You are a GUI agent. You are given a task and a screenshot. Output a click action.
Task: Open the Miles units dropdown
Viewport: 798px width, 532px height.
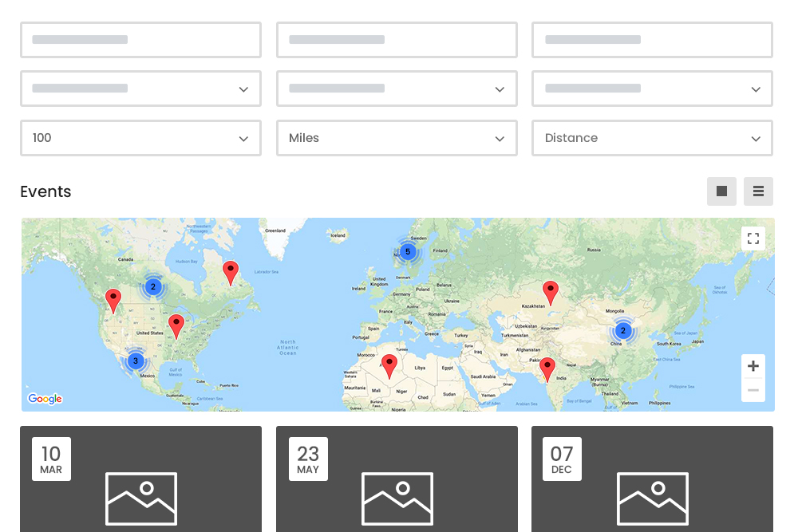point(397,138)
